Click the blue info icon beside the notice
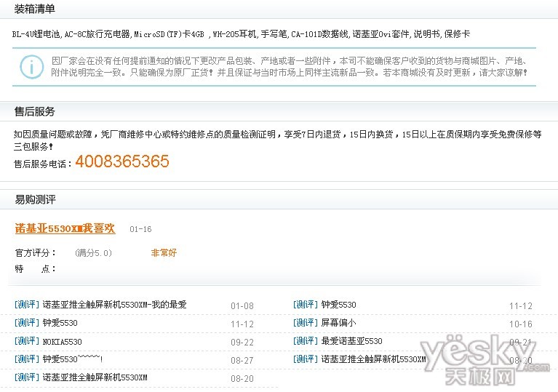 tap(32, 66)
